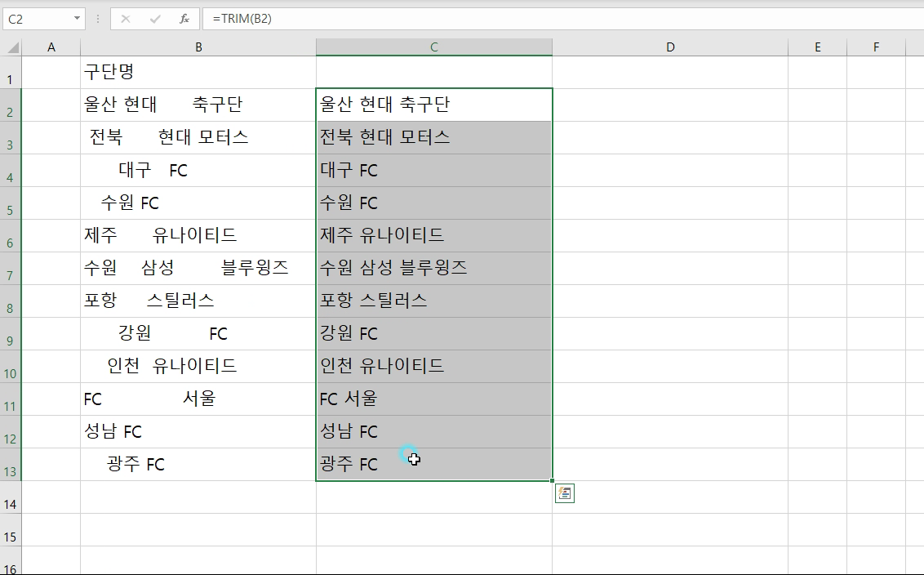The image size is (924, 575).
Task: Click cell B6 제주 유나이티드 with extra spaces
Action: [x=198, y=236]
